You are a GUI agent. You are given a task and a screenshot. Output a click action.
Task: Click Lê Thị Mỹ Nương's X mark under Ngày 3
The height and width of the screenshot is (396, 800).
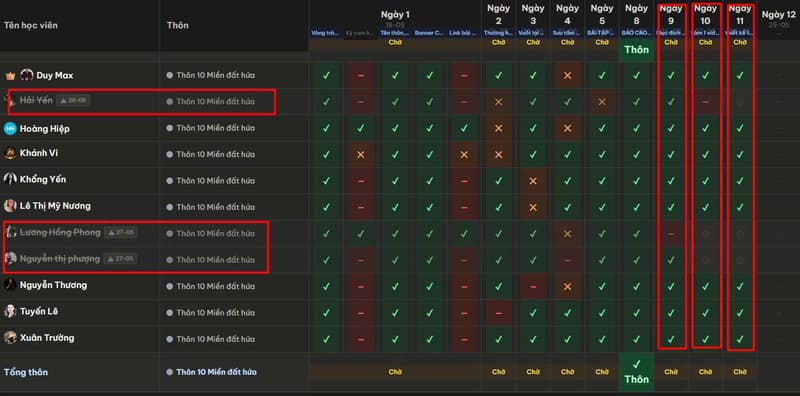click(x=533, y=208)
